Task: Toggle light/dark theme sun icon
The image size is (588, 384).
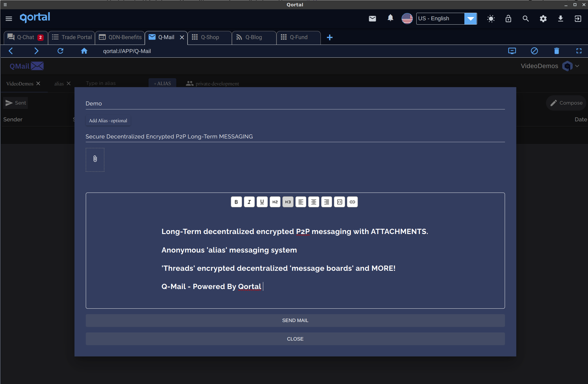Action: [x=491, y=19]
